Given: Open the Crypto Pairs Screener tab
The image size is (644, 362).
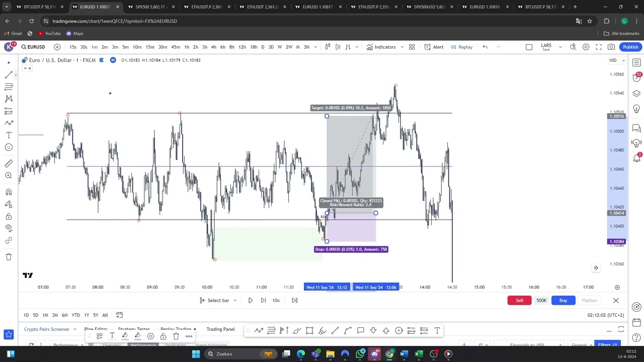Looking at the screenshot, I should [47, 329].
